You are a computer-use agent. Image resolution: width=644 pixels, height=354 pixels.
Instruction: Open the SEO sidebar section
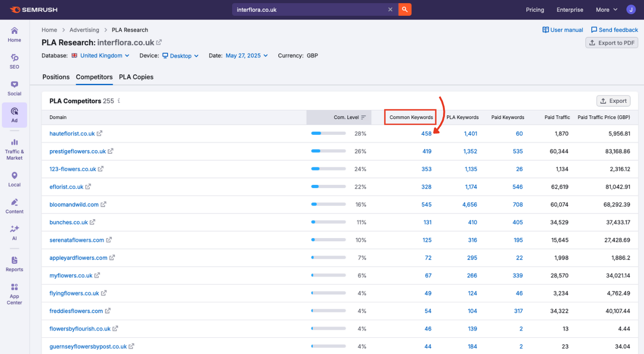[14, 61]
